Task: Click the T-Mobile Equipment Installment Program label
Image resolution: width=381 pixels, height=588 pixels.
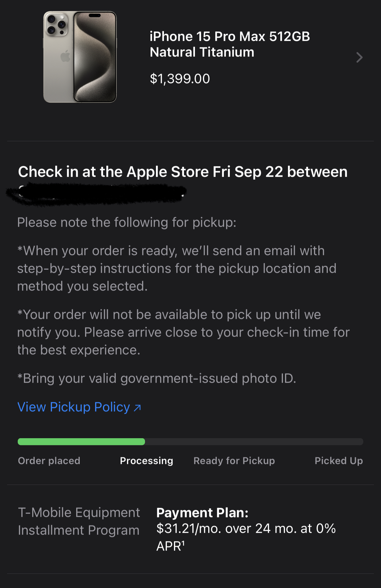Action: coord(79,521)
